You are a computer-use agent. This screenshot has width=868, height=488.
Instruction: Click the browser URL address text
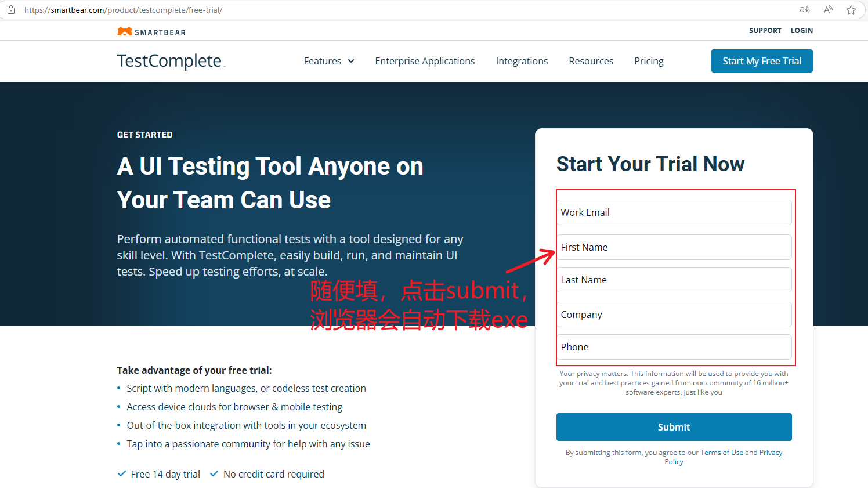pyautogui.click(x=123, y=10)
